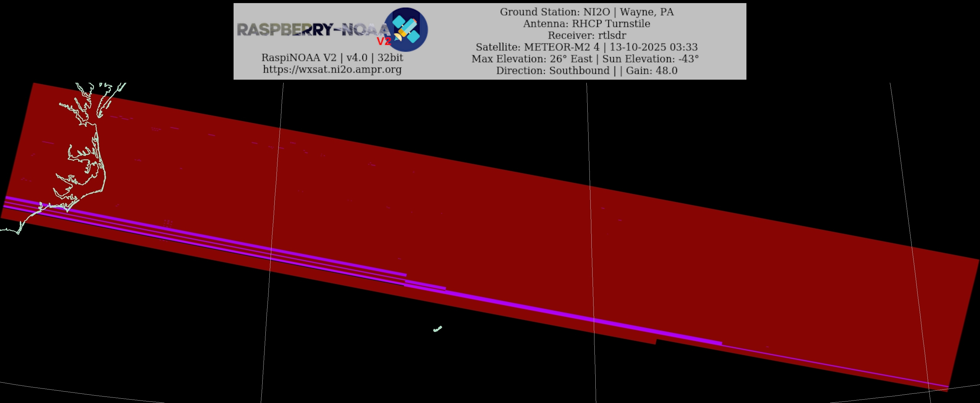This screenshot has width=980, height=403.
Task: Click the RaspiNOAA V2 version text
Action: pos(332,58)
